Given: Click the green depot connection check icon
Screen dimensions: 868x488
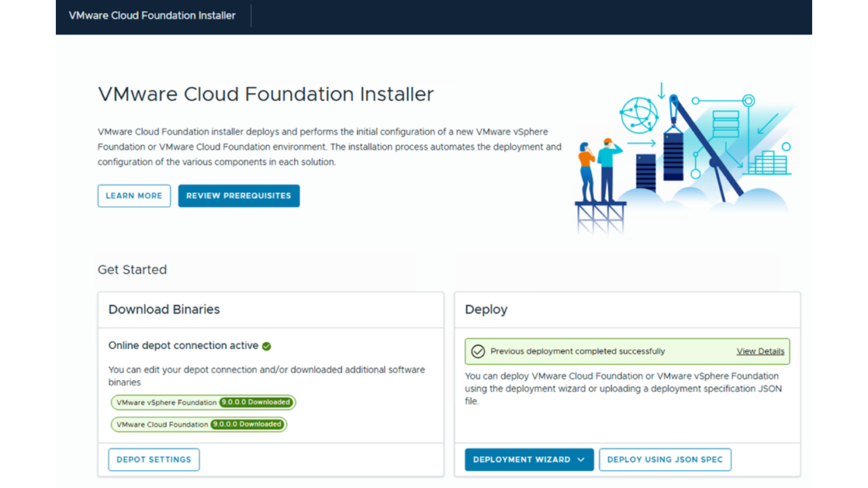Looking at the screenshot, I should pyautogui.click(x=266, y=346).
